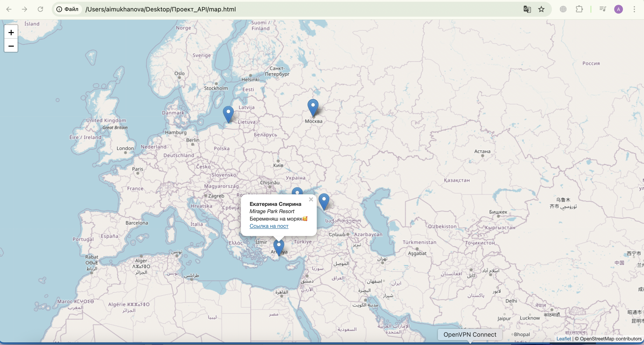Click the marker near Lietuva on Baltic coast

[228, 114]
